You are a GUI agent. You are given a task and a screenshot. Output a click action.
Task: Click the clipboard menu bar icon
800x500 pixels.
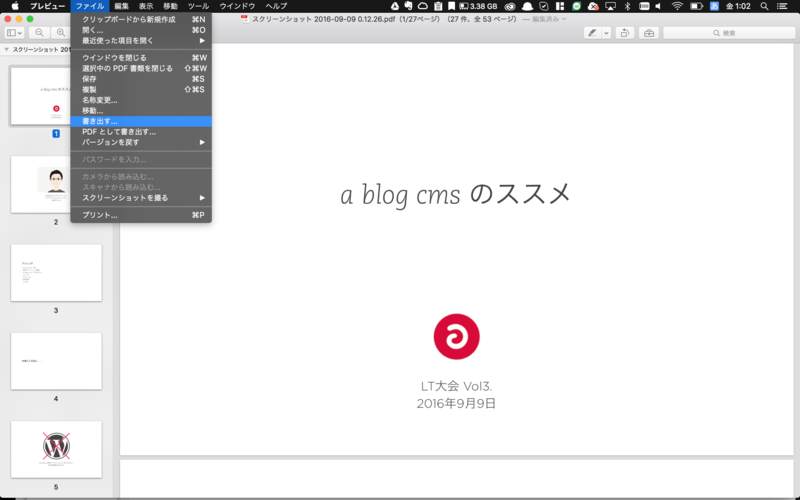click(x=438, y=6)
